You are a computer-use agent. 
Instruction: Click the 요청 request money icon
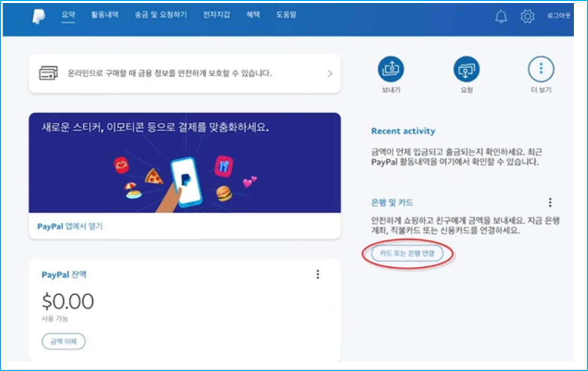466,69
